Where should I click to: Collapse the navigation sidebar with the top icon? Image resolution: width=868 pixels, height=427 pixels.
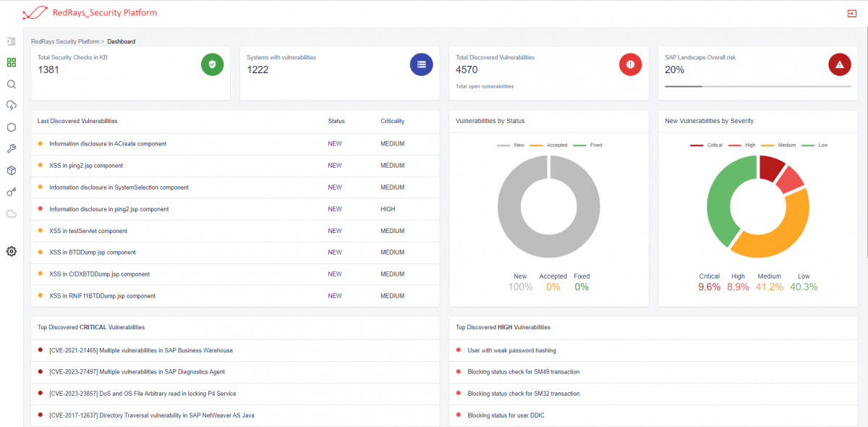[11, 41]
